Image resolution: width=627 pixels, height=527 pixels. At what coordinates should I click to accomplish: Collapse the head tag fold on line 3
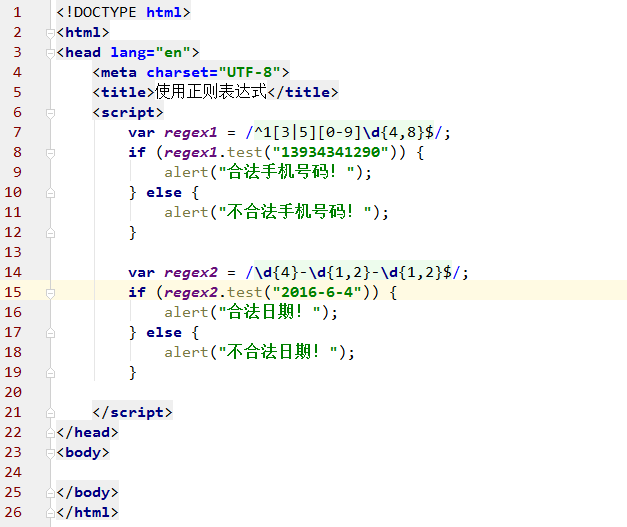50,53
